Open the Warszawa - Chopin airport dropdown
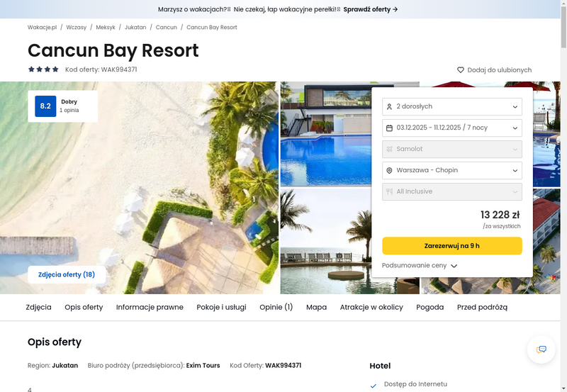 [x=452, y=170]
